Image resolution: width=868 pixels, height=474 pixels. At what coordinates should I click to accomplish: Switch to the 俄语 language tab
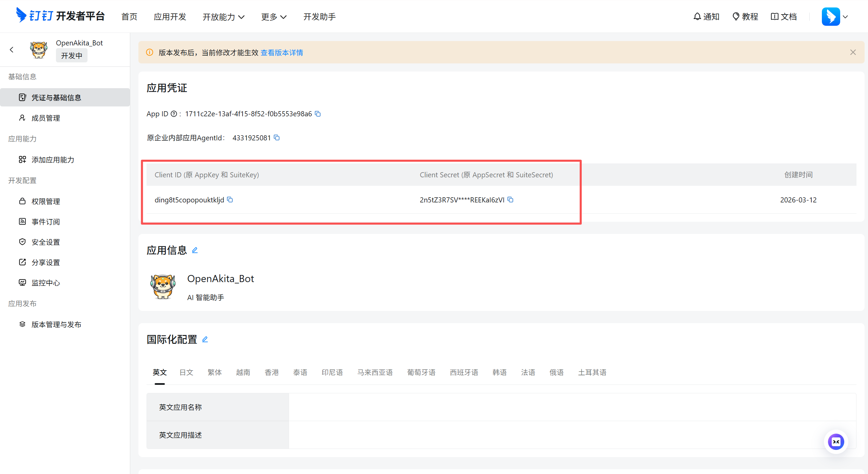click(x=557, y=372)
